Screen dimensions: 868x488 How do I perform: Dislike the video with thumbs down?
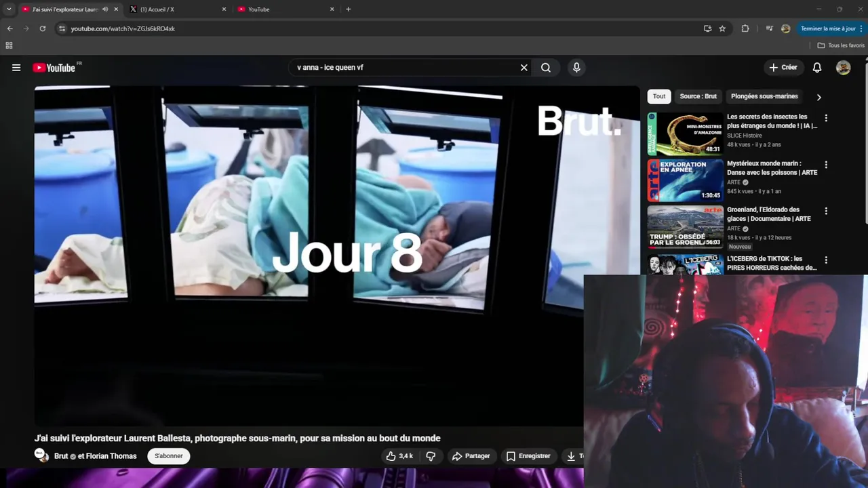tap(431, 456)
